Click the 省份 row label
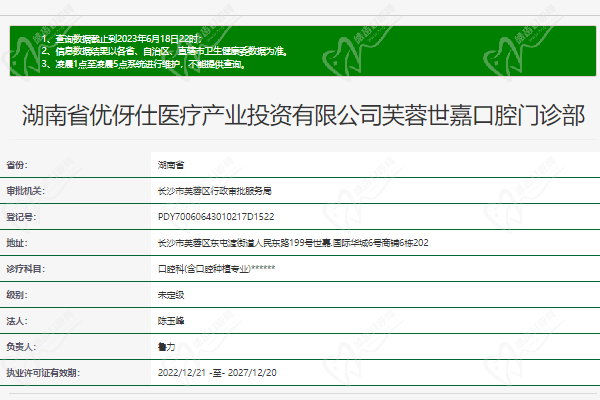 click(18, 163)
